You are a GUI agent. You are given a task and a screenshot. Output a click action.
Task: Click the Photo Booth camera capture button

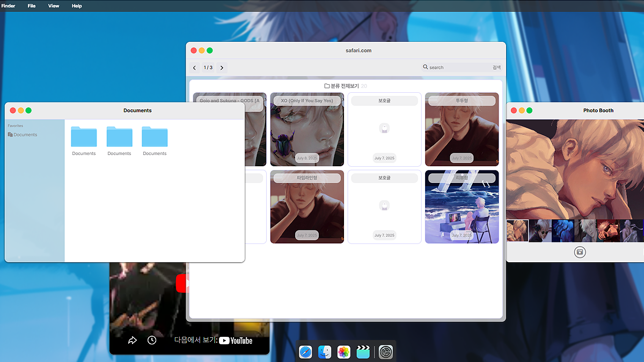[x=580, y=252]
